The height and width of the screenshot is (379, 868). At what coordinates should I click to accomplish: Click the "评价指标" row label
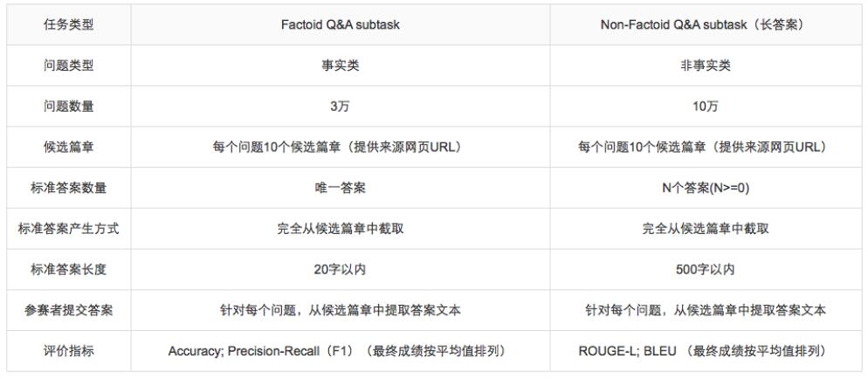(69, 351)
